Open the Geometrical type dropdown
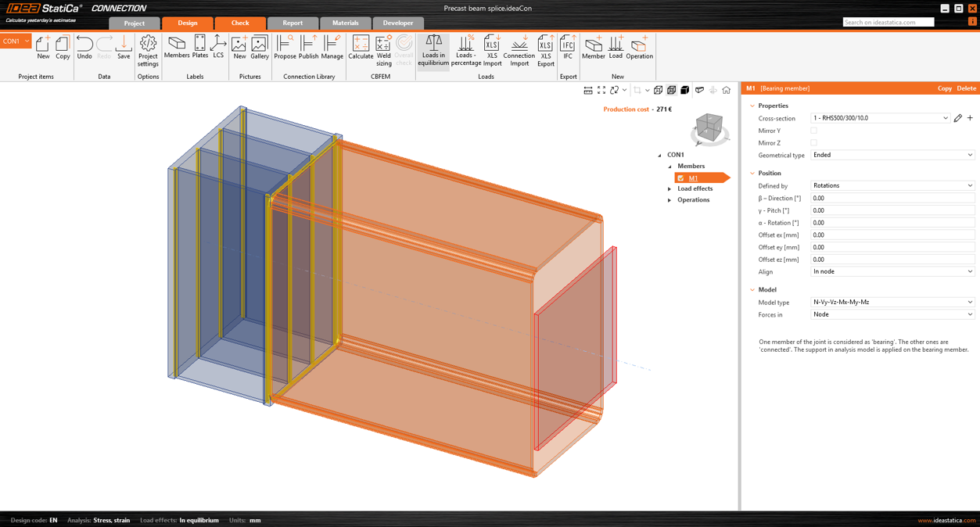This screenshot has height=527, width=980. click(892, 155)
